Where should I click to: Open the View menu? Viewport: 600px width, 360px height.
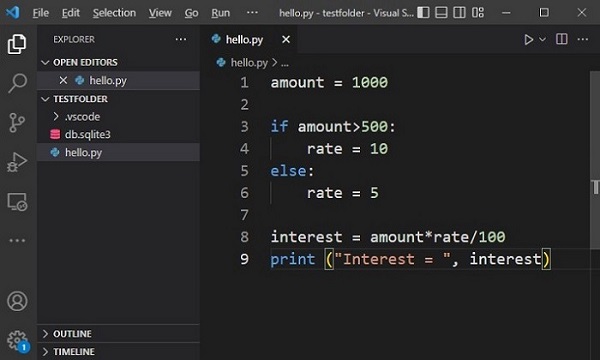pos(160,13)
